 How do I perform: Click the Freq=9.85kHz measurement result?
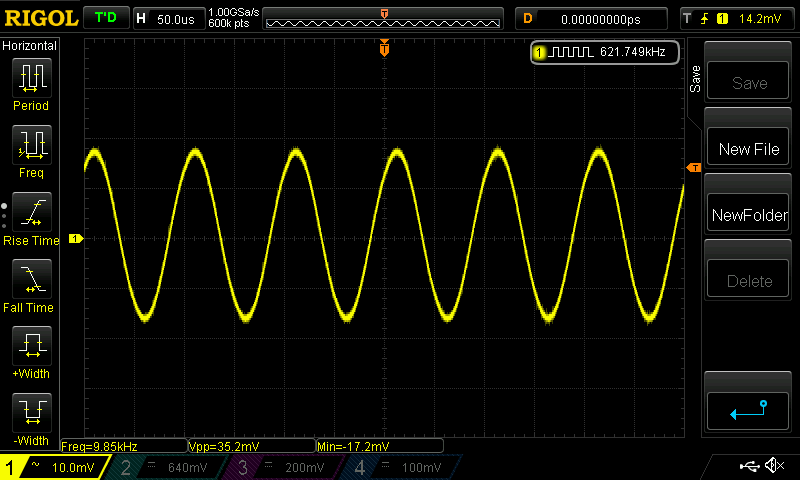pyautogui.click(x=123, y=446)
